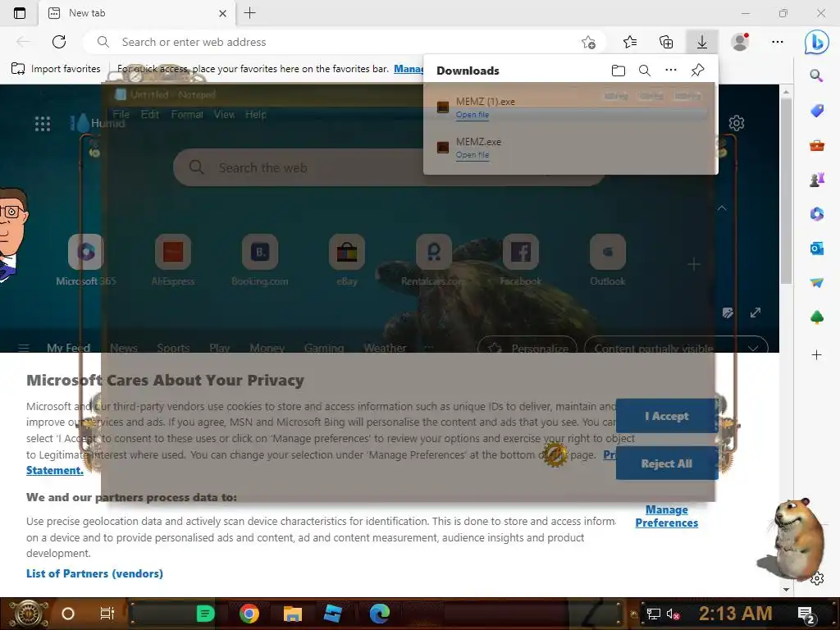This screenshot has width=840, height=630.
Task: Open sidebar Shopping tag icon
Action: pyautogui.click(x=816, y=111)
